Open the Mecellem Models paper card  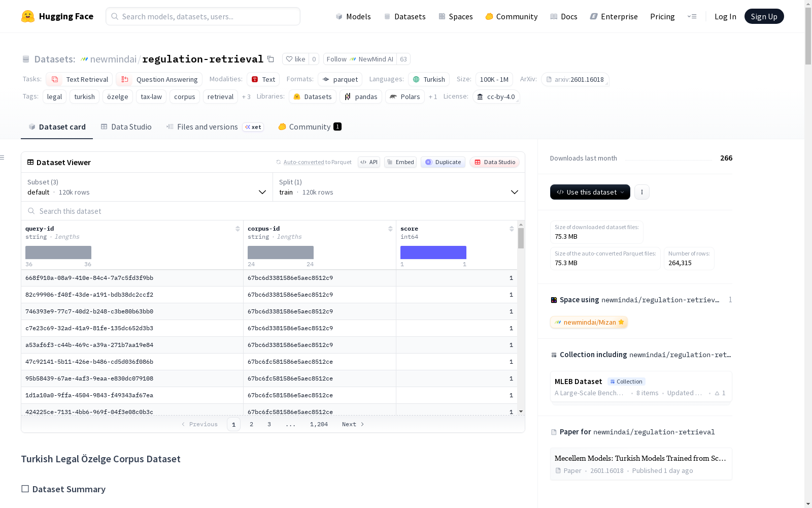click(x=641, y=464)
